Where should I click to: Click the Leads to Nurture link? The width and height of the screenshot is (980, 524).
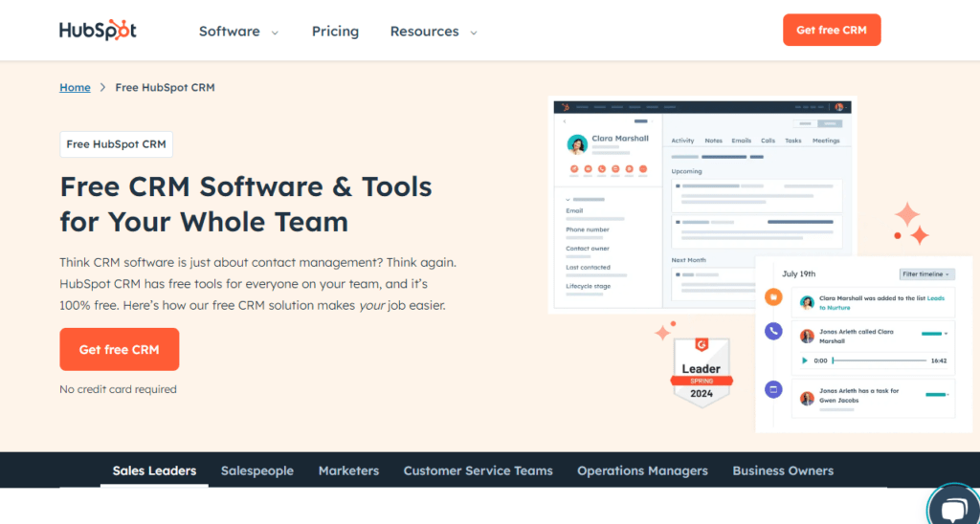(x=881, y=303)
